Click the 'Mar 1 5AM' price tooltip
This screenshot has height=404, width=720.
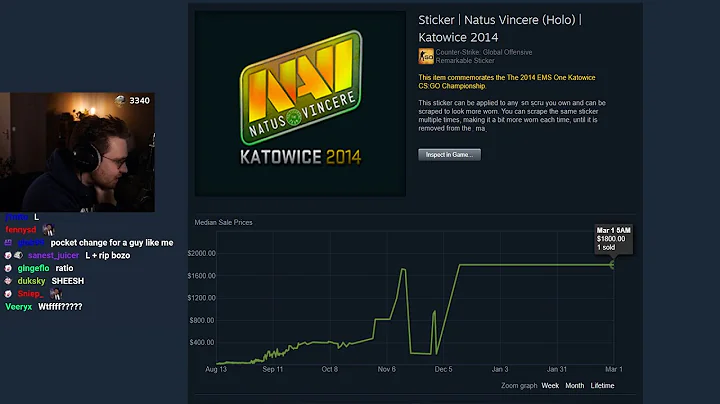coord(613,239)
